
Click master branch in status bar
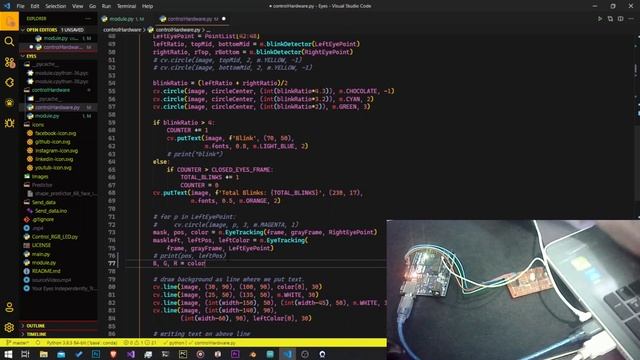[18, 343]
